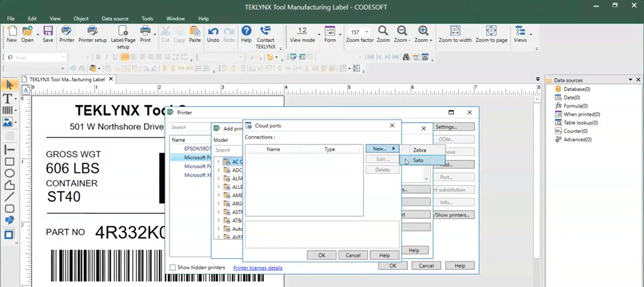Close the Cloud ports dialog
The image size is (644, 287).
point(392,126)
